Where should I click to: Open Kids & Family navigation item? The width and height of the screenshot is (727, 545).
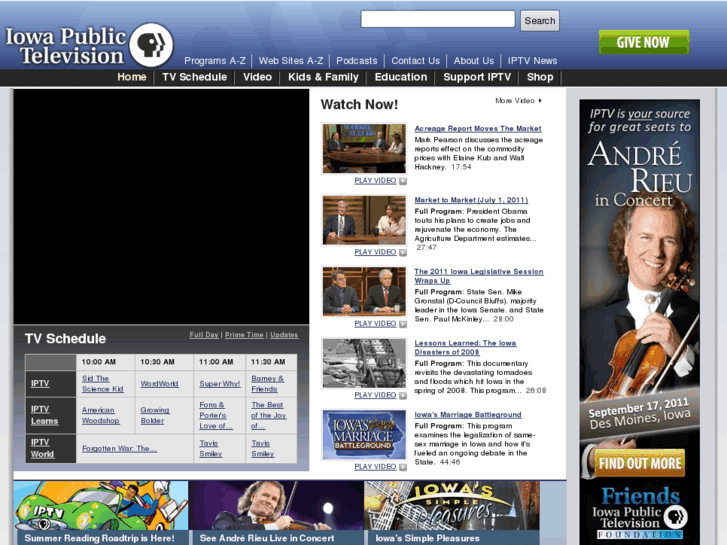[x=323, y=77]
